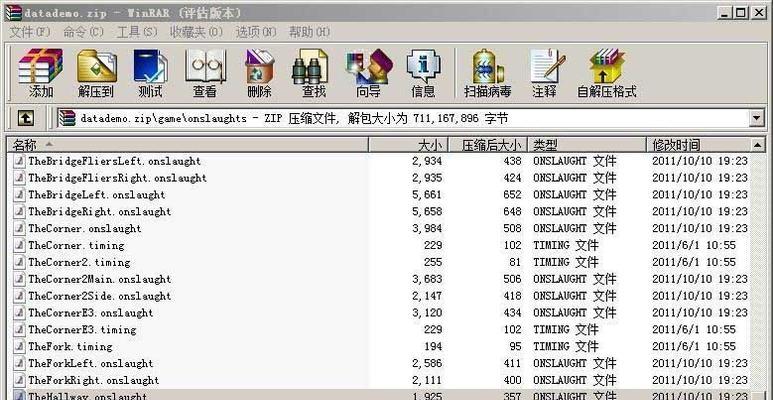Select TheCorner.onslaught file
The height and width of the screenshot is (400, 773).
(x=85, y=229)
